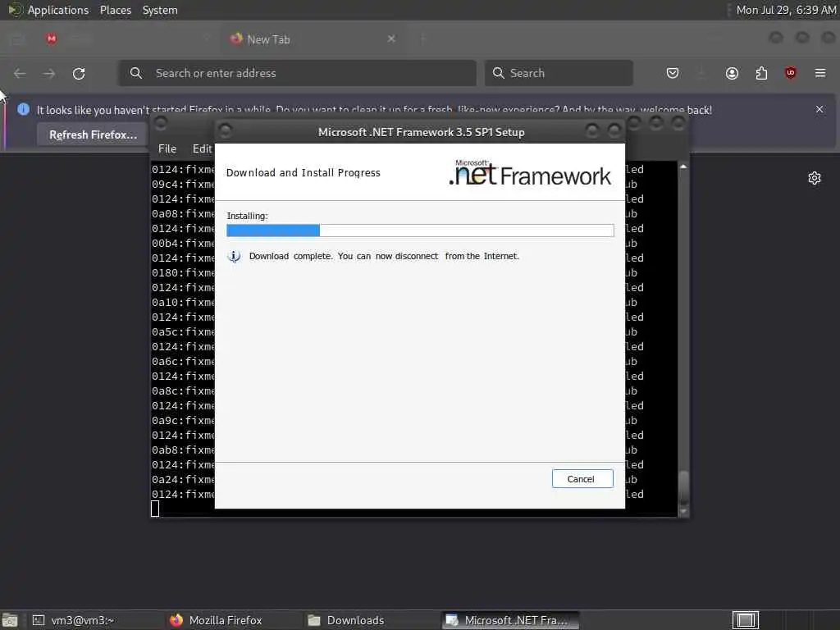Close the New Tab tab
840x630 pixels.
click(391, 39)
